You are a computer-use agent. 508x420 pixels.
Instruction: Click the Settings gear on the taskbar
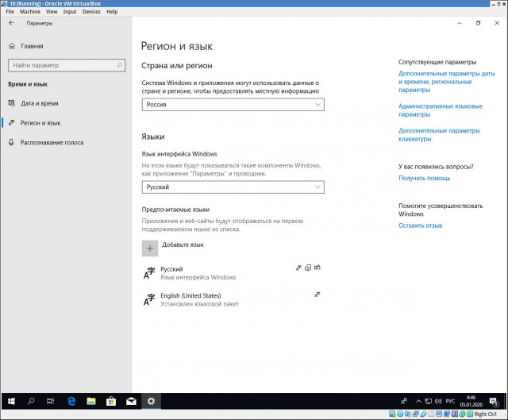click(x=151, y=401)
